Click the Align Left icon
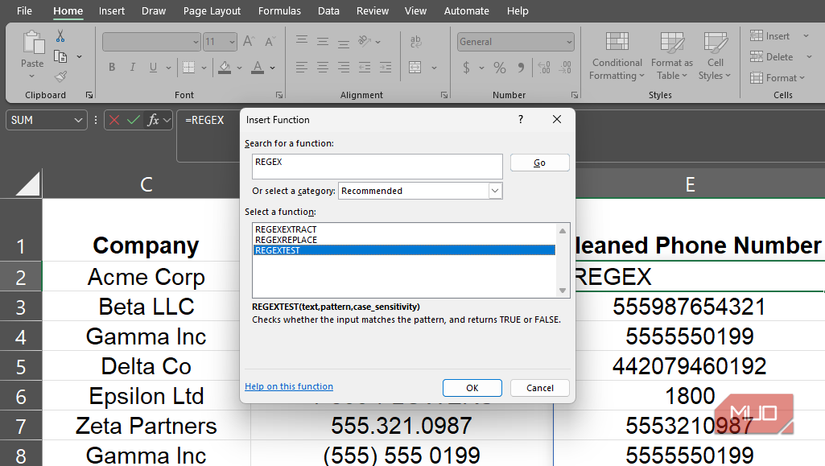The image size is (825, 466). tap(301, 67)
